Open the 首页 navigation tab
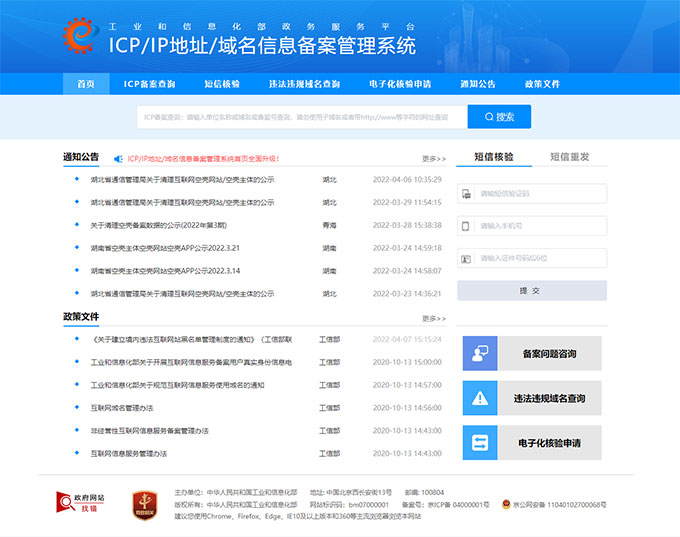Image resolution: width=680 pixels, height=537 pixels. click(x=86, y=84)
